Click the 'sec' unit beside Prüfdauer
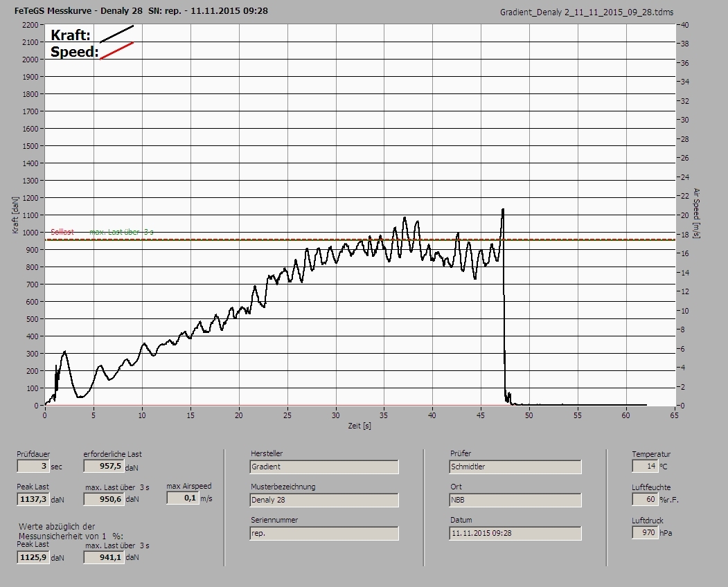This screenshot has width=728, height=587. pos(56,467)
